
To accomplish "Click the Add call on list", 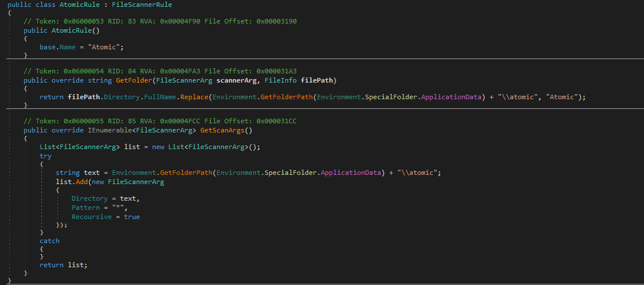I will (x=81, y=181).
